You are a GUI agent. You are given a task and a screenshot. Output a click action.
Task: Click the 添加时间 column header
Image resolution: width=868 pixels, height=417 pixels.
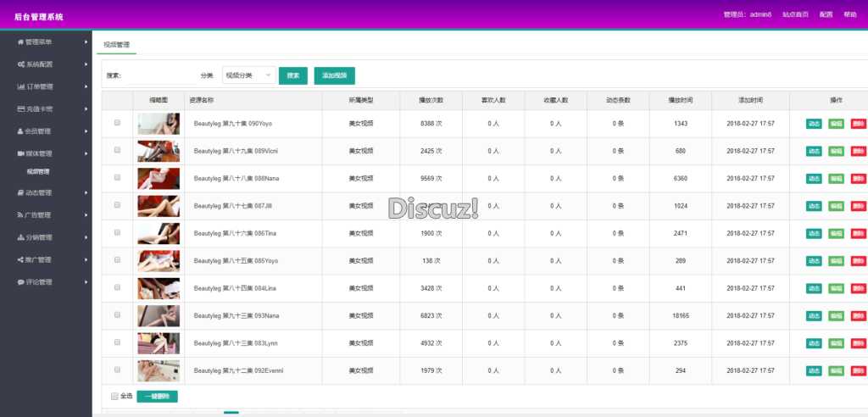tap(750, 100)
